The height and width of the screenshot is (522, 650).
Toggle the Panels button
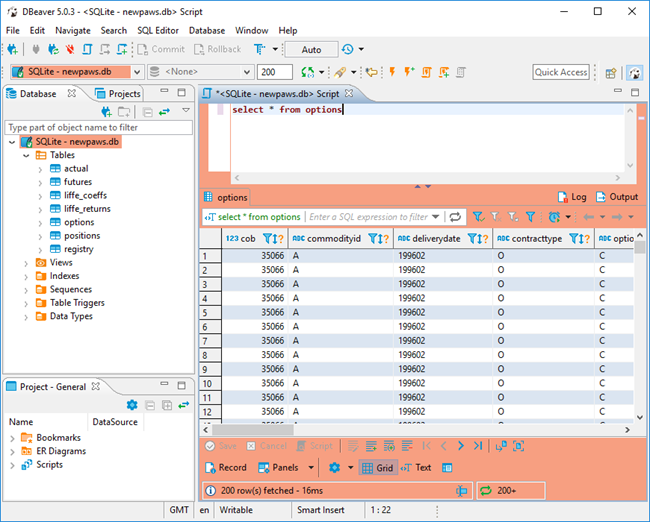point(278,468)
